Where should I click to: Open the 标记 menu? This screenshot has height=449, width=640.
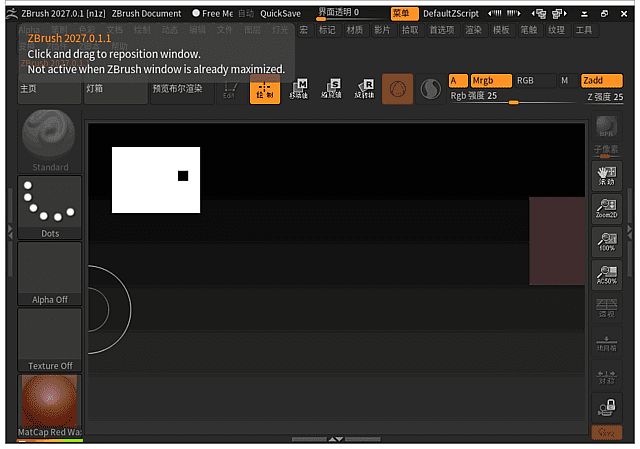[327, 30]
